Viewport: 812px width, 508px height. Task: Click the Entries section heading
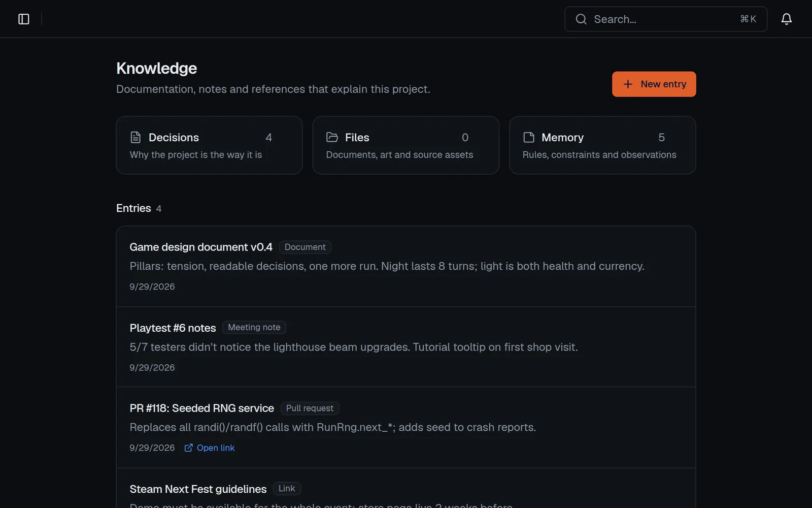[133, 208]
